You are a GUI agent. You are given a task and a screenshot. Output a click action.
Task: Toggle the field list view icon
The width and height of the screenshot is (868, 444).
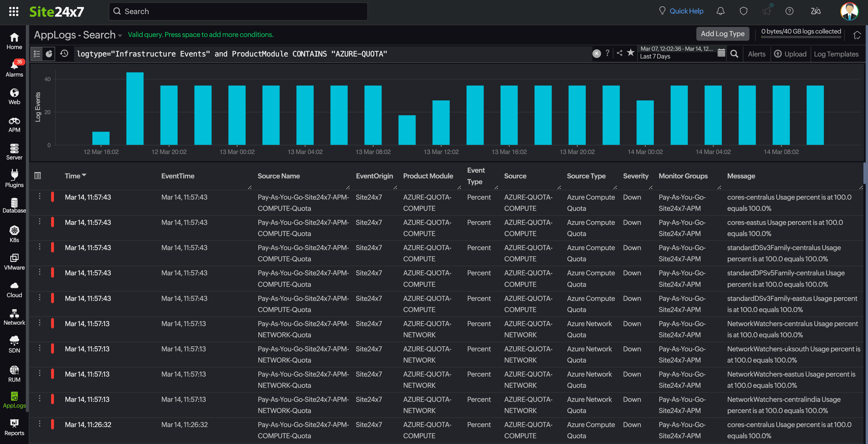pos(36,54)
